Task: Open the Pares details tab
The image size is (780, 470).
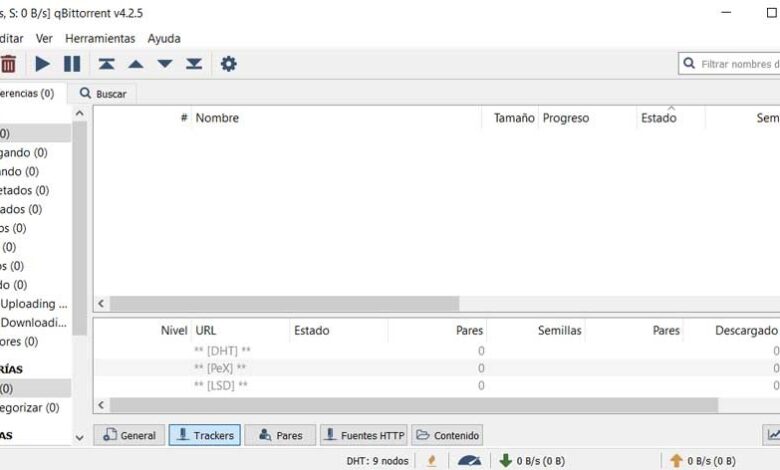Action: point(281,435)
